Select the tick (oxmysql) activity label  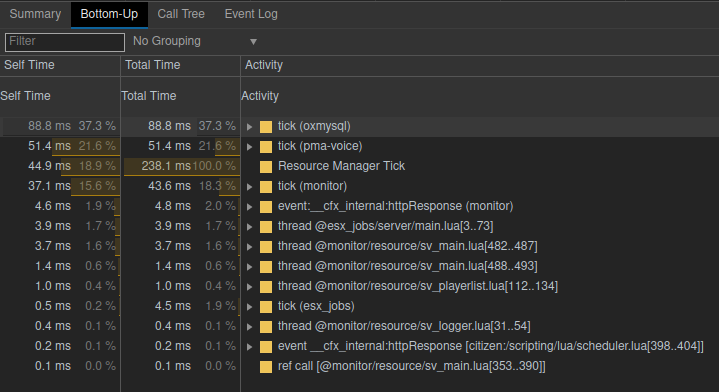pyautogui.click(x=314, y=126)
